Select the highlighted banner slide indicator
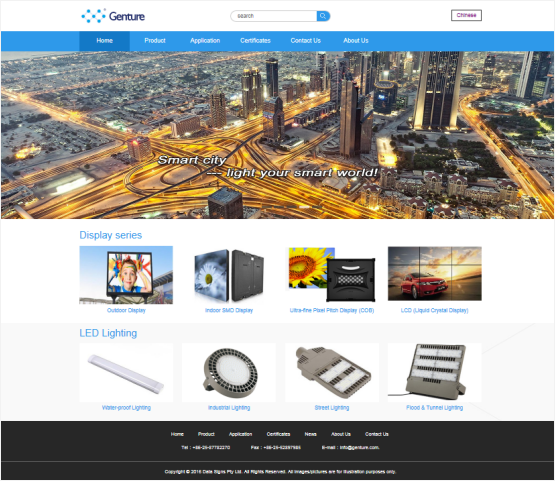 pyautogui.click(x=304, y=207)
